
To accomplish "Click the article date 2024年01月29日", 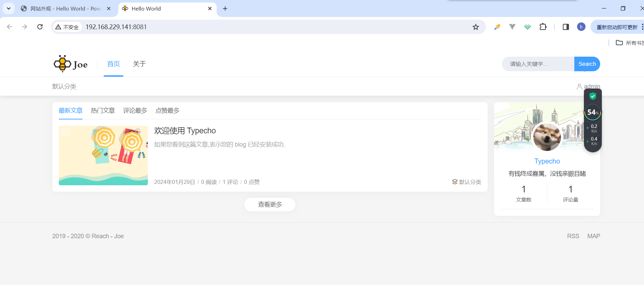I will click(x=175, y=182).
